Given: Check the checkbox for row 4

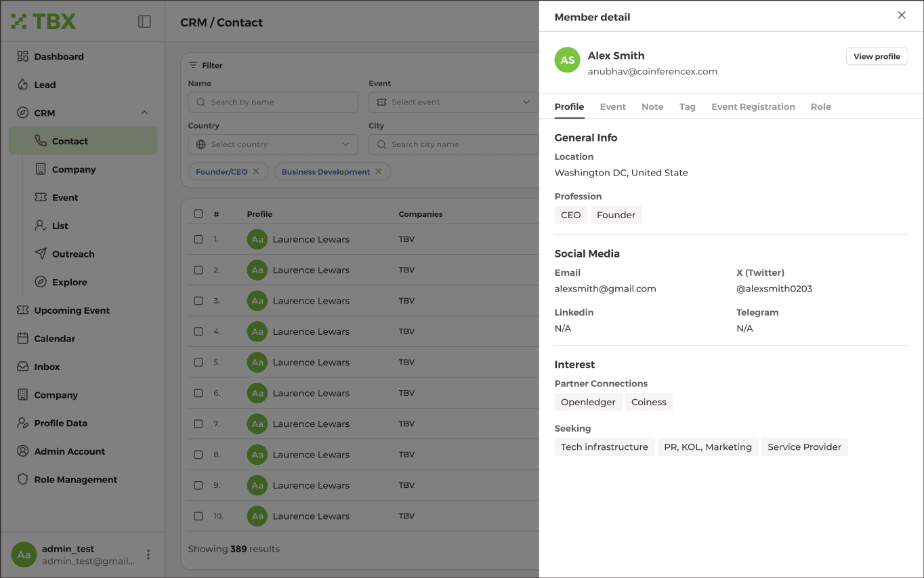Looking at the screenshot, I should coord(198,331).
